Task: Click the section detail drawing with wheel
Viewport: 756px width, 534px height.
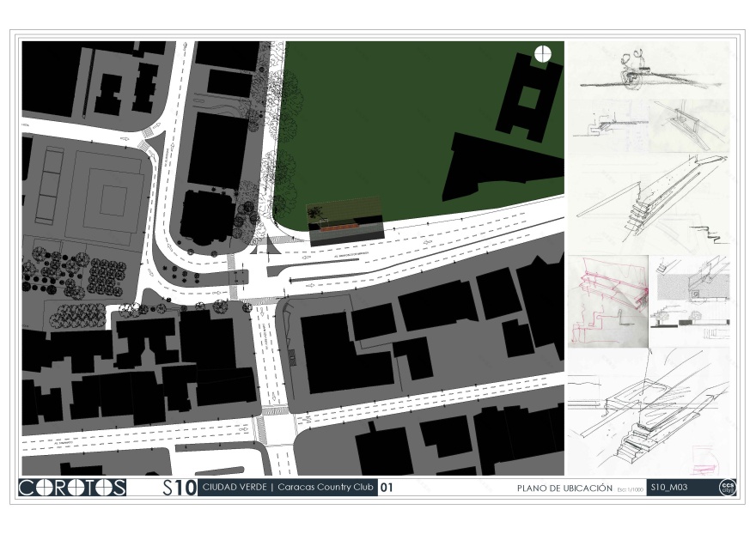Action: pos(692,300)
